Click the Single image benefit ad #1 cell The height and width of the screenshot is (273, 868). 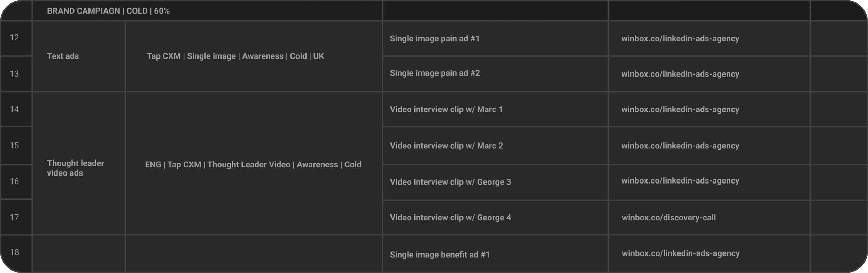coord(495,254)
